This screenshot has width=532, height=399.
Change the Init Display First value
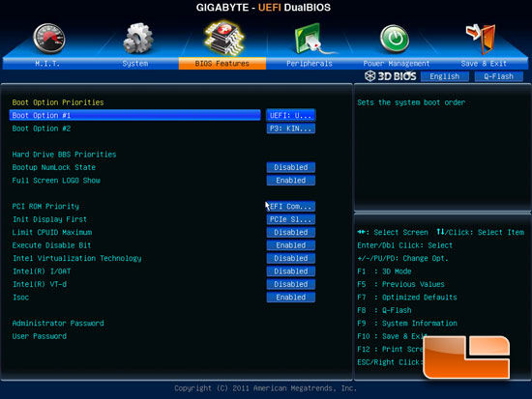(291, 219)
